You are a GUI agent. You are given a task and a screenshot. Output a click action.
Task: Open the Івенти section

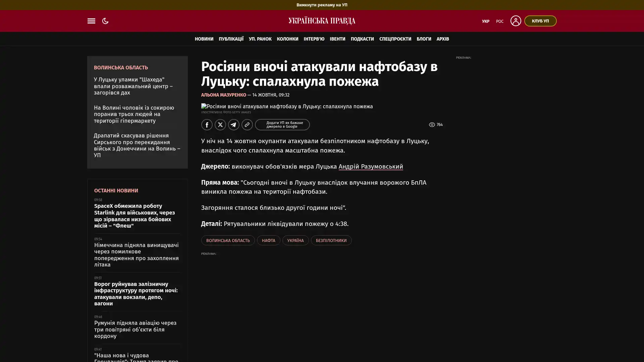337,39
